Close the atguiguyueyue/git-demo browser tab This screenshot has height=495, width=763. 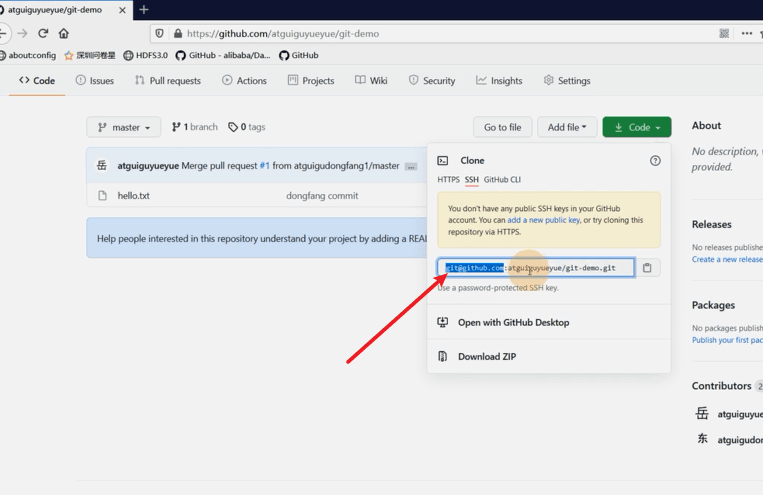pos(122,10)
